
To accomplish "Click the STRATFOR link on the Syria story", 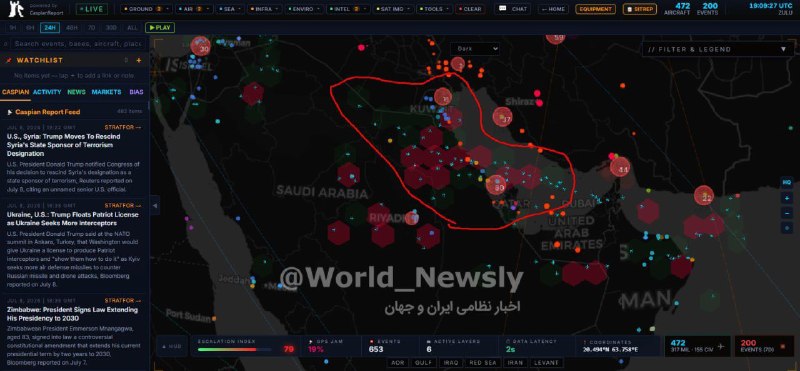I will coord(123,127).
